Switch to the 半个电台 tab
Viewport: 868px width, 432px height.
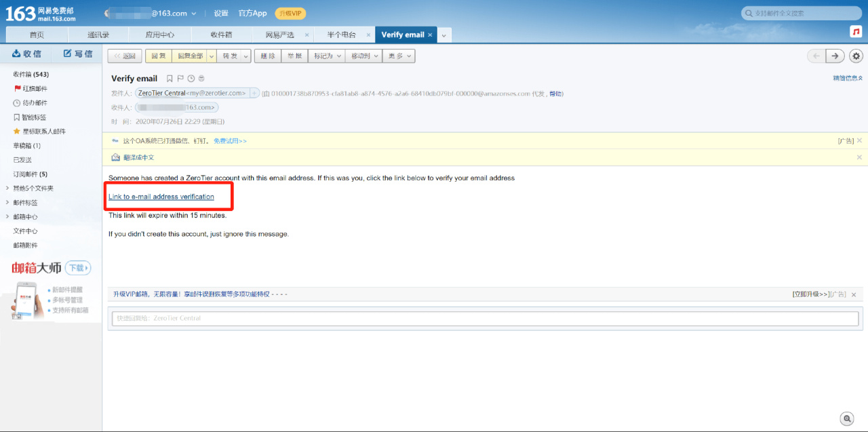tap(342, 35)
